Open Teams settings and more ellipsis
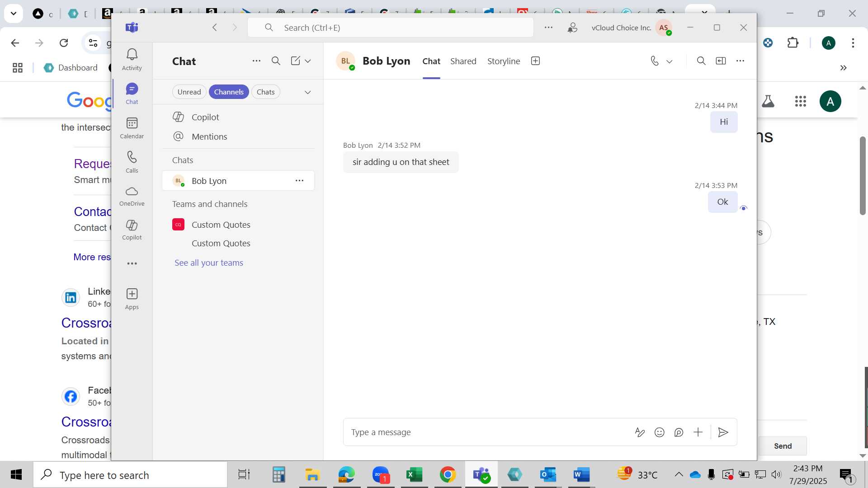The image size is (868, 488). click(x=548, y=28)
